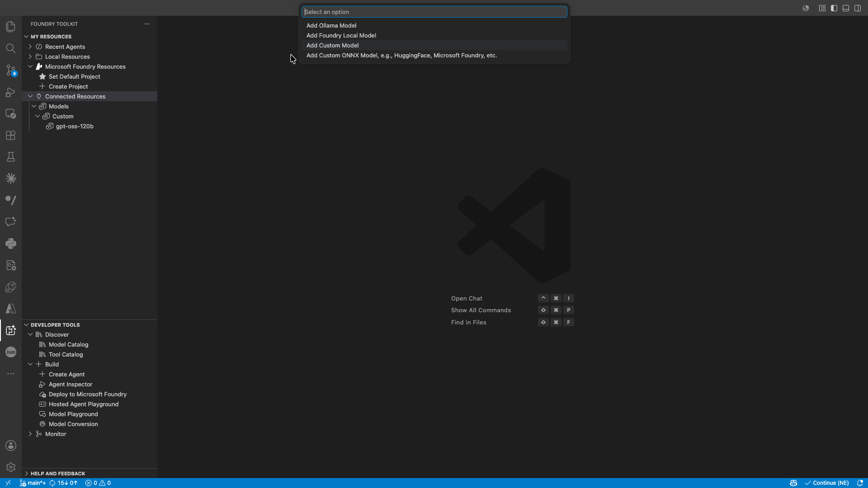The width and height of the screenshot is (868, 488).
Task: Toggle primary side bar visibility
Action: [x=834, y=8]
